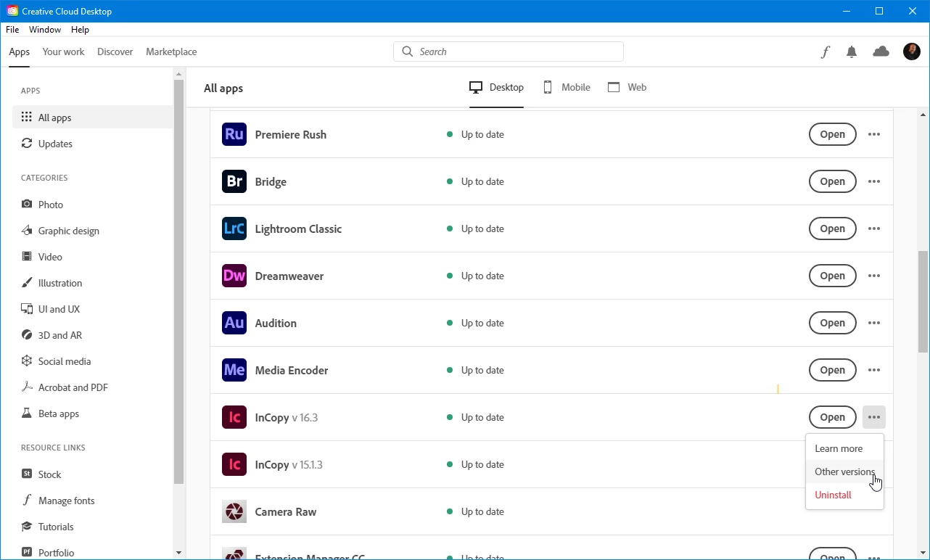This screenshot has height=560, width=930.
Task: Click the Dreamweaver app icon
Action: point(234,276)
